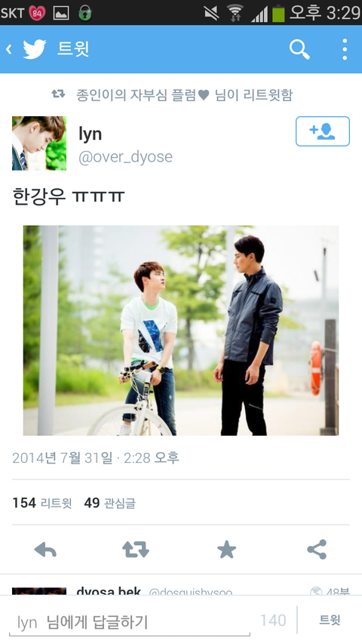Open the search magnifier icon
Viewport: 362px width, 644px height.
coord(299,49)
